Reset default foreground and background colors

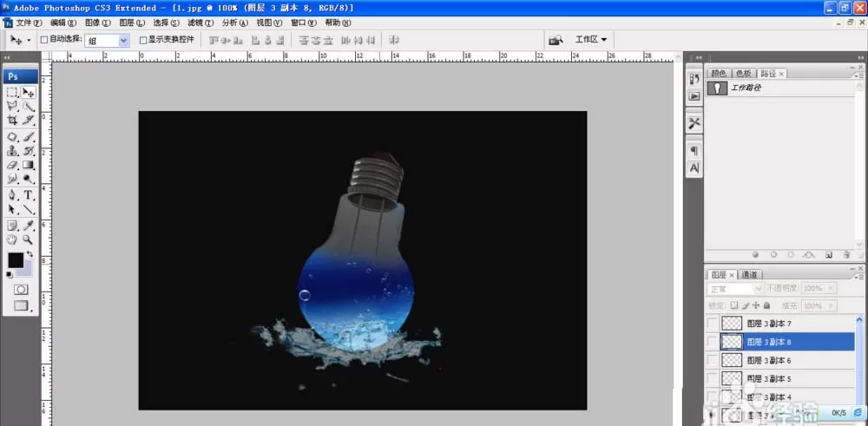(10, 275)
